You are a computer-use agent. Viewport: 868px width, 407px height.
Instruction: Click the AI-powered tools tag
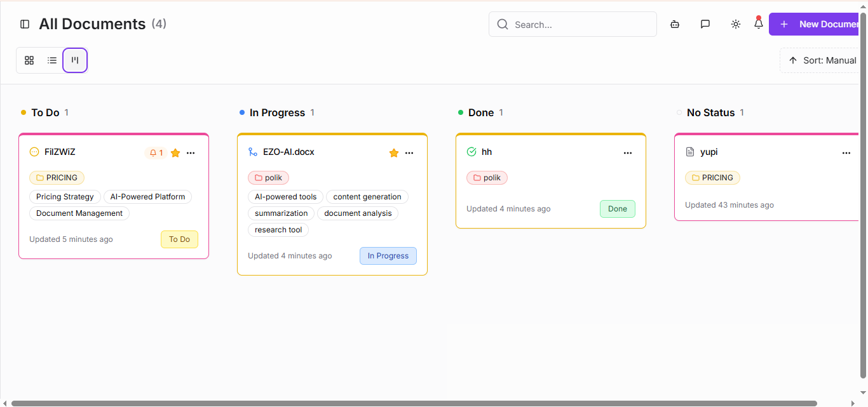click(x=286, y=197)
